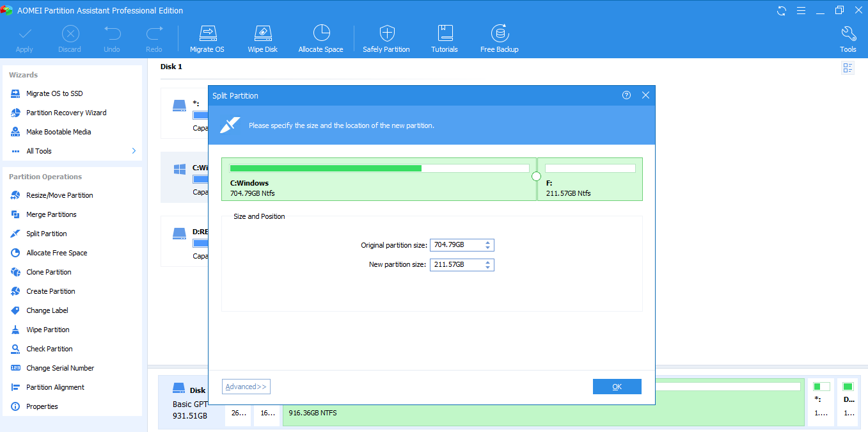Click the refresh icon in the title bar

point(782,11)
